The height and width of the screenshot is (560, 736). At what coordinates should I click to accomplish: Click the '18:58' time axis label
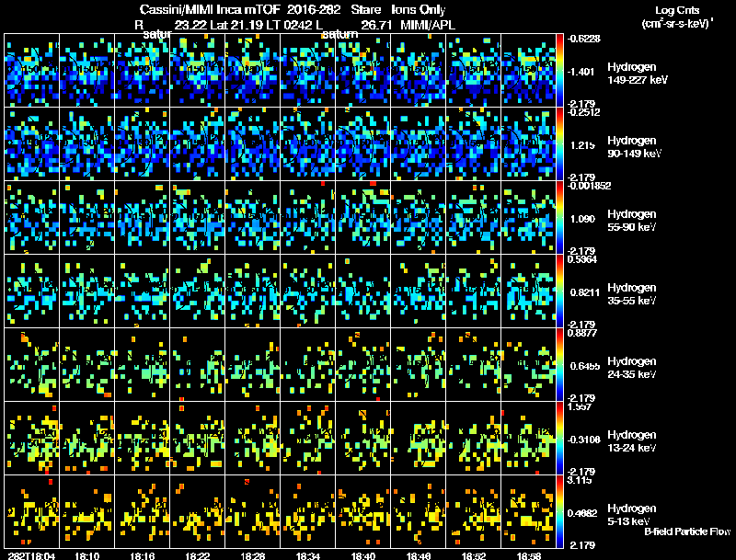click(x=529, y=555)
